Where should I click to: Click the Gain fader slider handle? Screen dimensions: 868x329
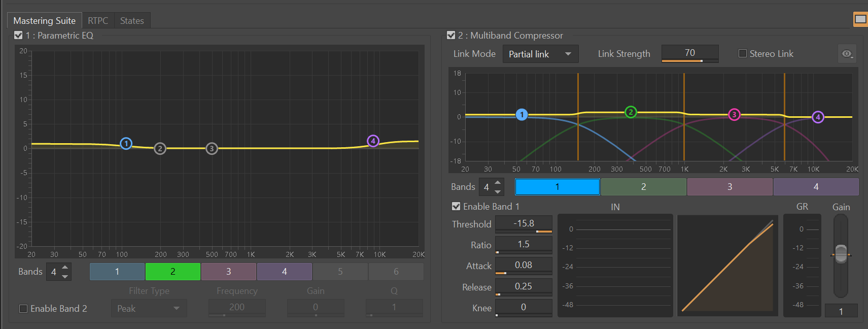pyautogui.click(x=841, y=253)
